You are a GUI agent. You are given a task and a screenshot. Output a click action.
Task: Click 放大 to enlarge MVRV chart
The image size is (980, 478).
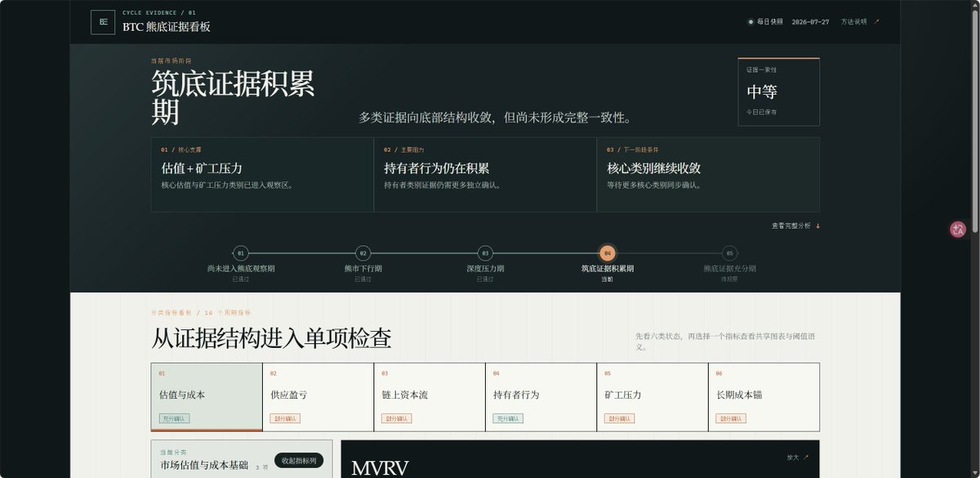tap(798, 458)
